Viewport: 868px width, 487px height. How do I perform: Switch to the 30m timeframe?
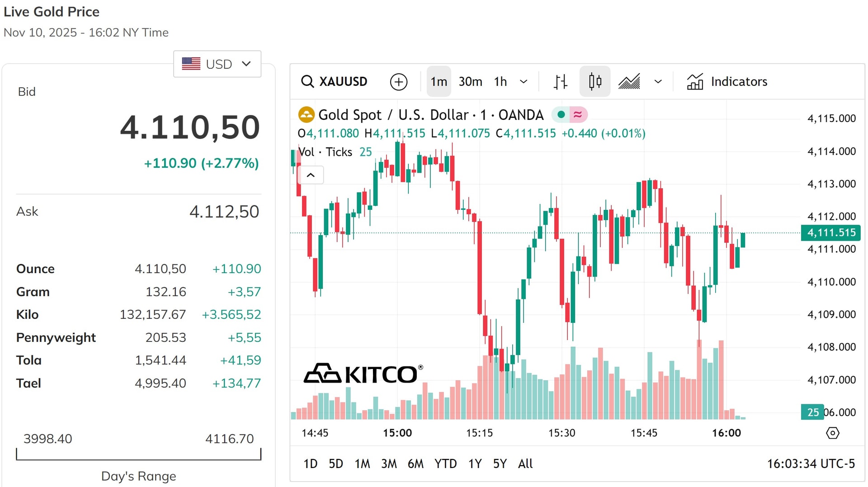470,82
